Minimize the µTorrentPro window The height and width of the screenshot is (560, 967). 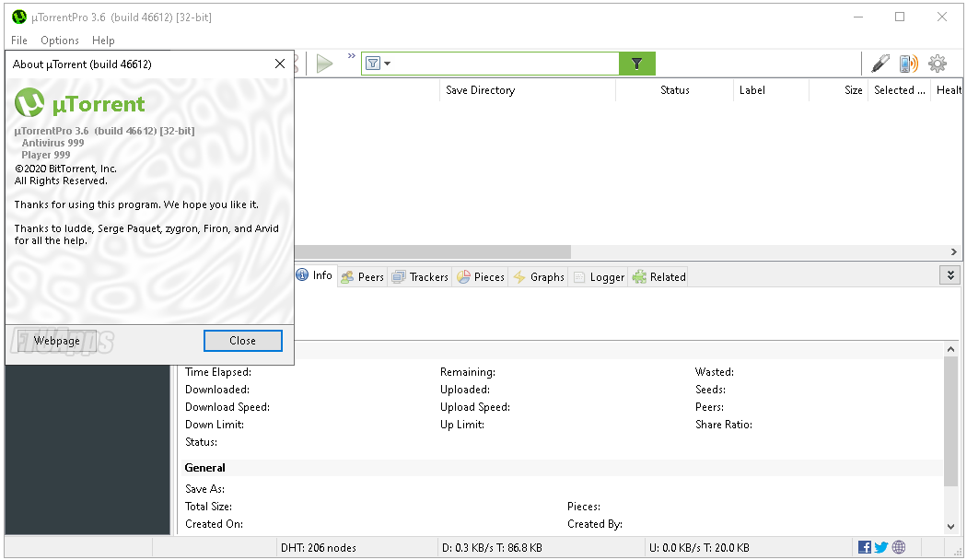[857, 17]
